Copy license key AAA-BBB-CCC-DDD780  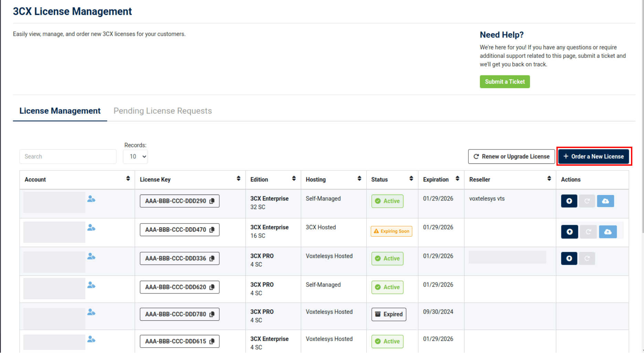212,314
